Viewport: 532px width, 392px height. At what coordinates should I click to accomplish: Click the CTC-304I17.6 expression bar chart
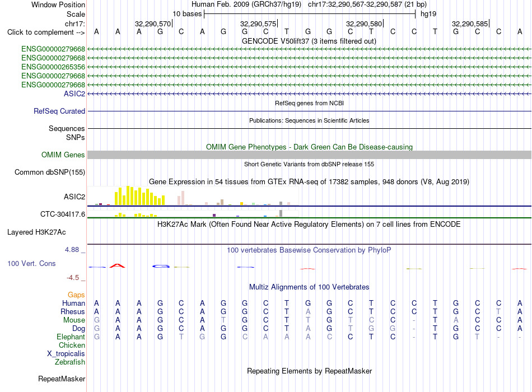click(x=193, y=214)
